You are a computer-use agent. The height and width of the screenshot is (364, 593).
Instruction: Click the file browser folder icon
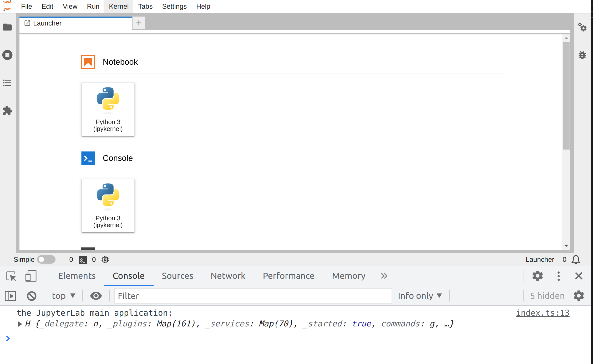click(7, 26)
